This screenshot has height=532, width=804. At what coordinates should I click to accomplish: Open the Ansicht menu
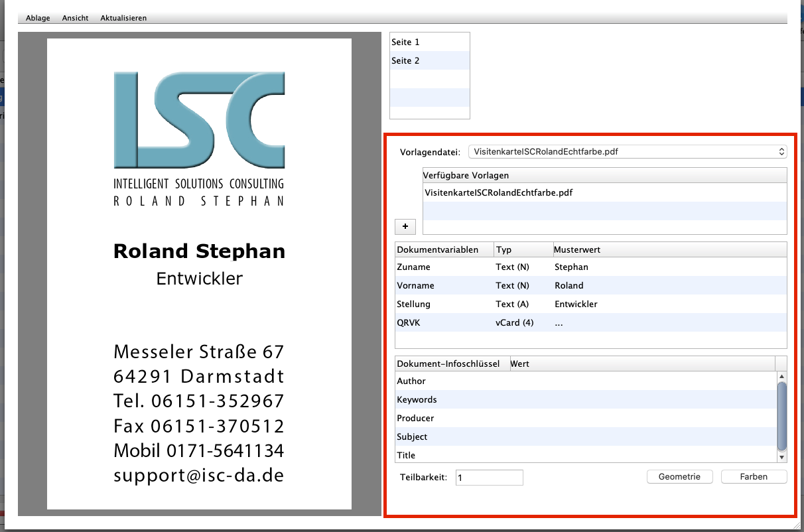75,18
